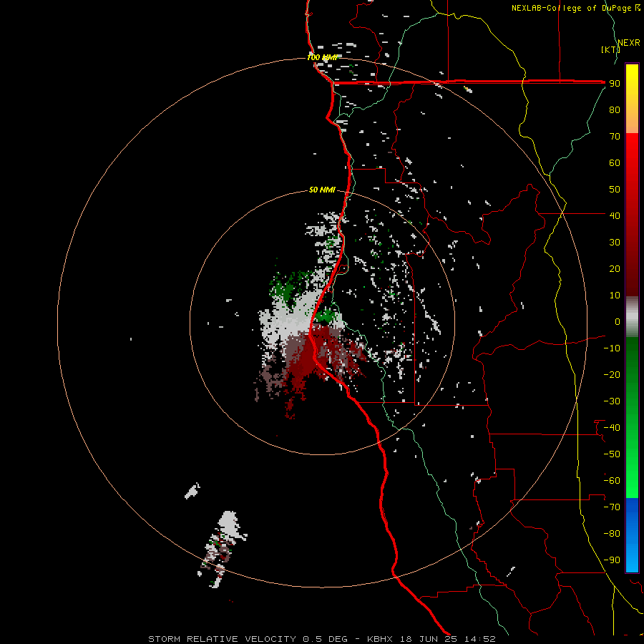Select the -30 value on velocity scale
The width and height of the screenshot is (644, 644).
point(612,401)
